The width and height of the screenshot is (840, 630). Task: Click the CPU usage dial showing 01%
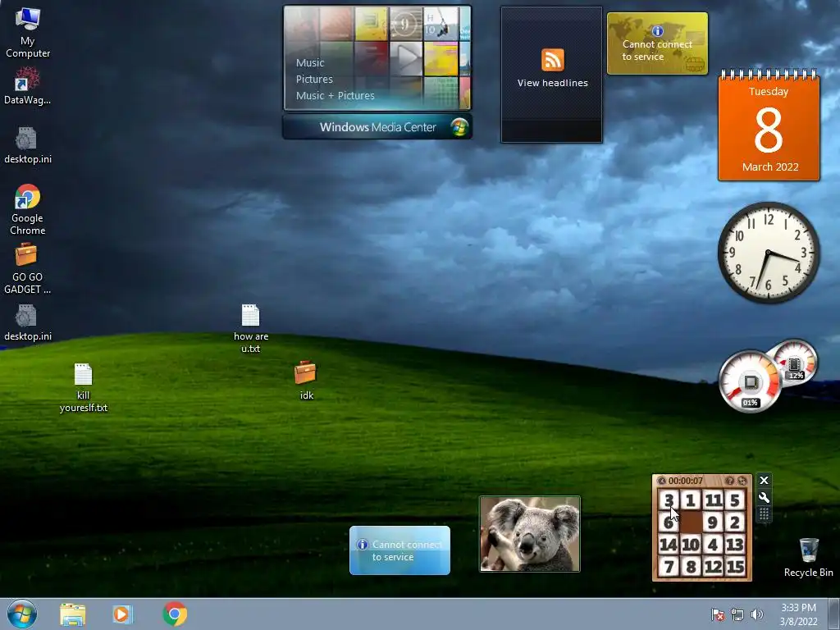[x=750, y=382]
